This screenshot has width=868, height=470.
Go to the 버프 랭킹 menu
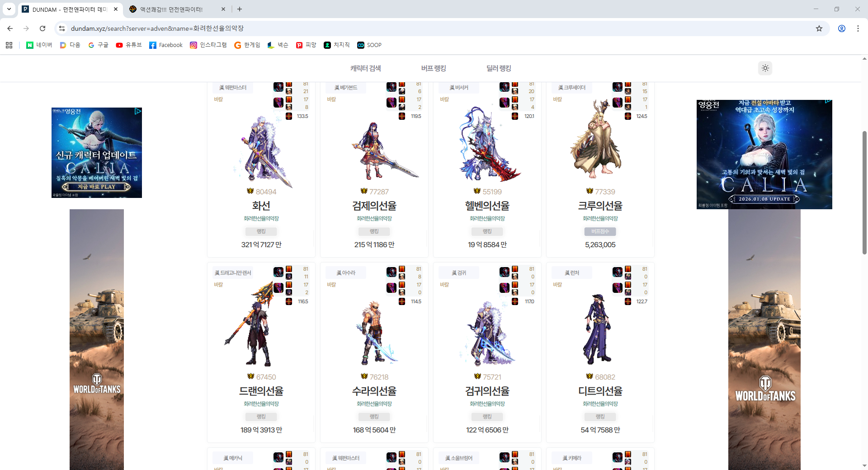pos(433,68)
